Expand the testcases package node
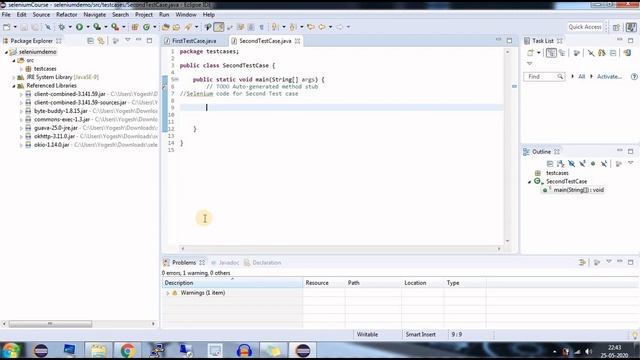The image size is (640, 360). click(x=21, y=69)
